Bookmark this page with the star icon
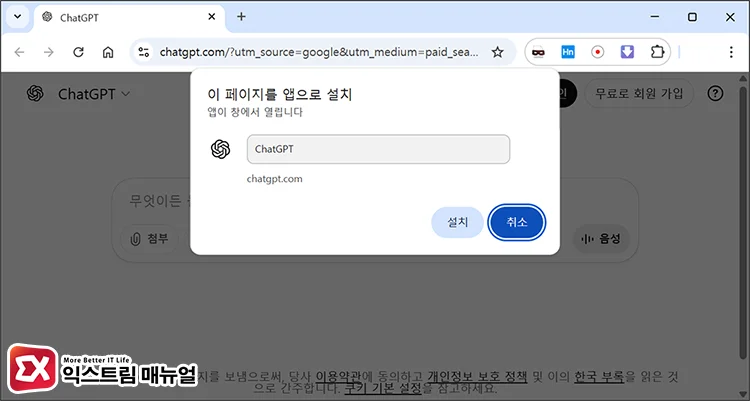 (x=497, y=52)
